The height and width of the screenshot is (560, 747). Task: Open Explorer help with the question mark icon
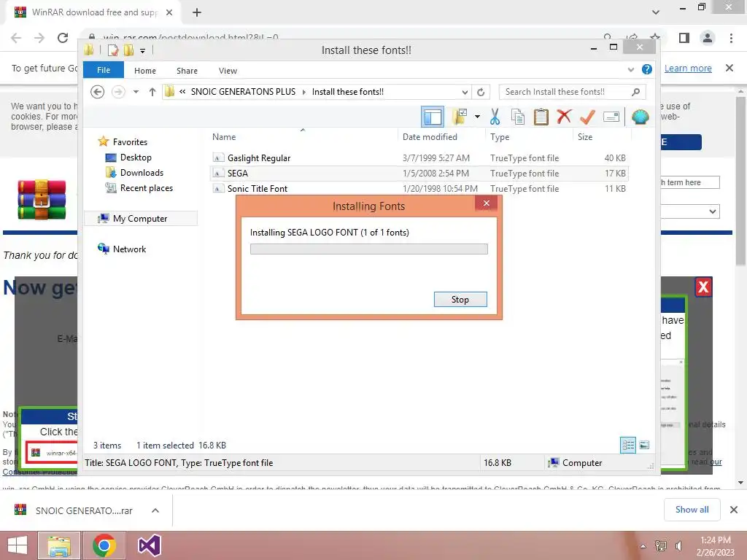coord(646,69)
